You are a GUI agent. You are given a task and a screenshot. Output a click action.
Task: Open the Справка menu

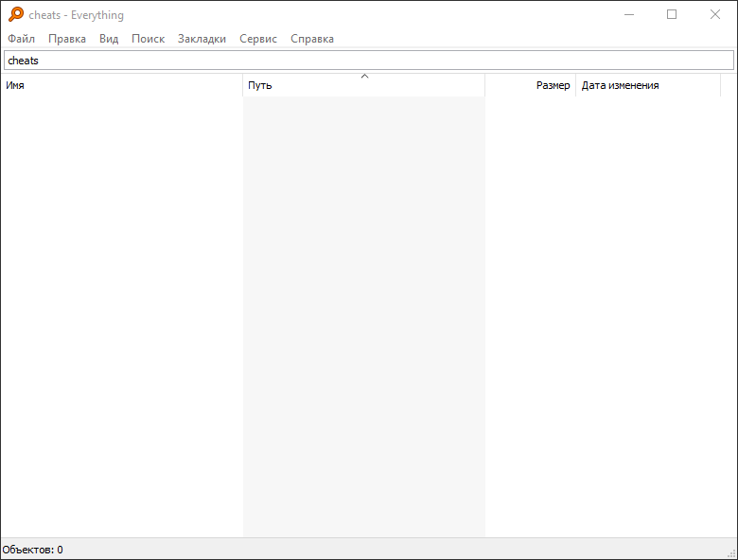pyautogui.click(x=312, y=39)
